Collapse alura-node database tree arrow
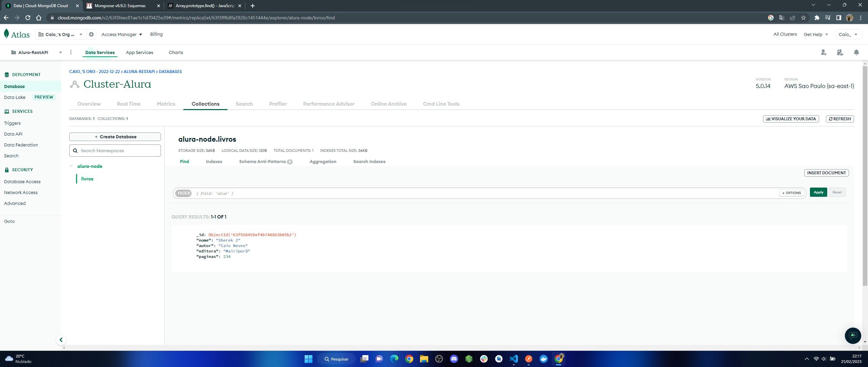 71,166
